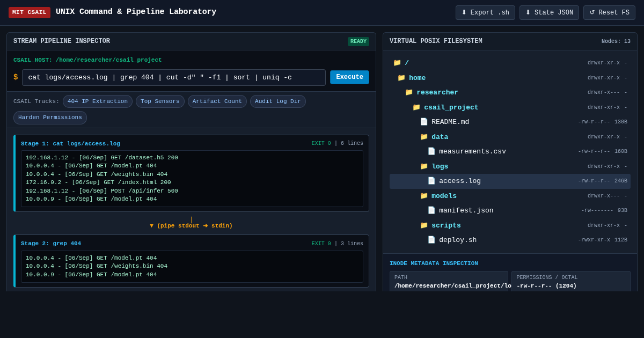The width and height of the screenshot is (644, 338).
Task: Select manifest.json file name
Action: pyautogui.click(x=466, y=210)
